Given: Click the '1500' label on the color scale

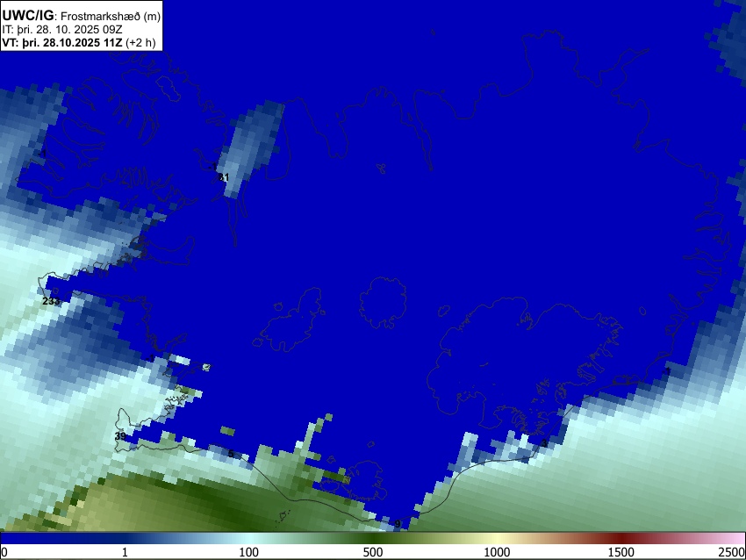Looking at the screenshot, I should tap(620, 552).
